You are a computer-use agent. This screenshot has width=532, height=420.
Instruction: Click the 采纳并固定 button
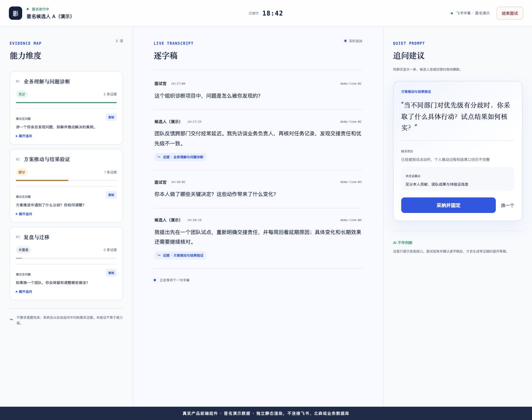448,205
